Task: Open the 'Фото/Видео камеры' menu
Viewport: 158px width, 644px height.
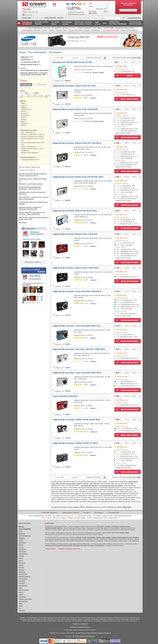Action: click(x=67, y=23)
